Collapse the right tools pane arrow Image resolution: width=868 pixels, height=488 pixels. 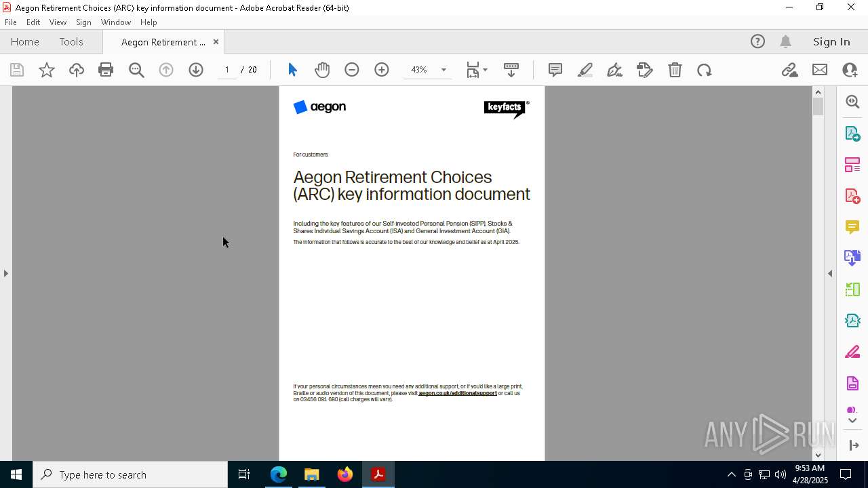point(830,273)
